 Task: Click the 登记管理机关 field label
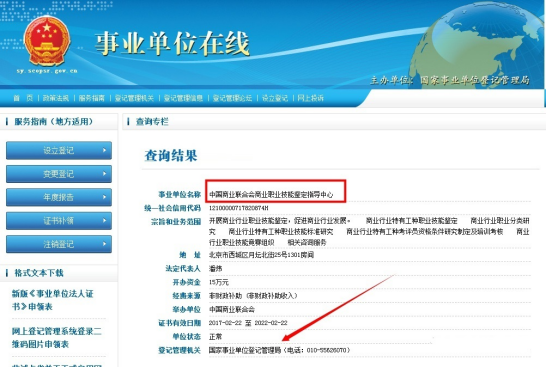[180, 350]
